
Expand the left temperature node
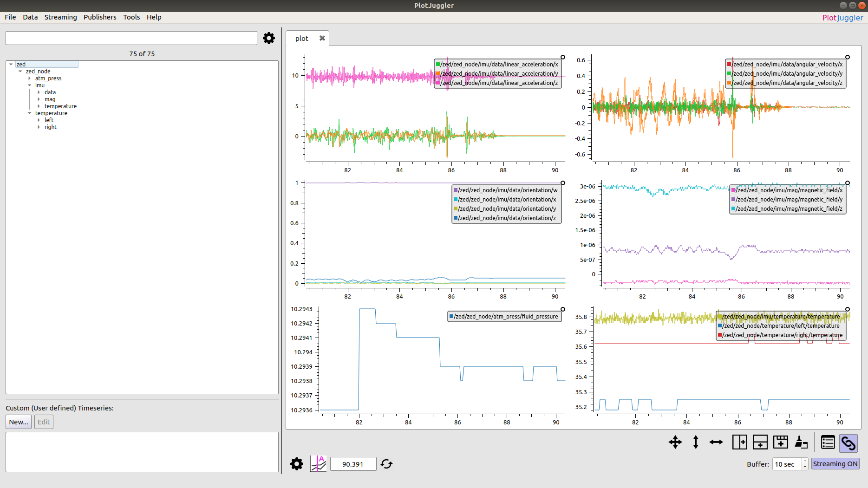(39, 120)
